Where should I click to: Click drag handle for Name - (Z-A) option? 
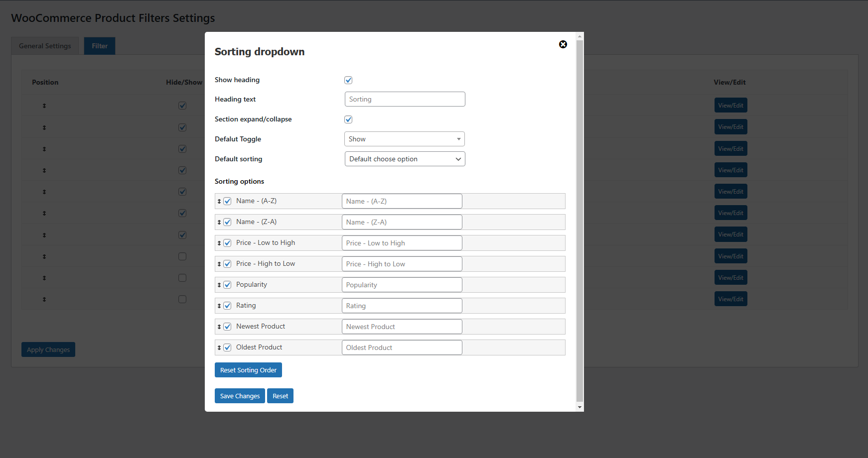point(219,222)
